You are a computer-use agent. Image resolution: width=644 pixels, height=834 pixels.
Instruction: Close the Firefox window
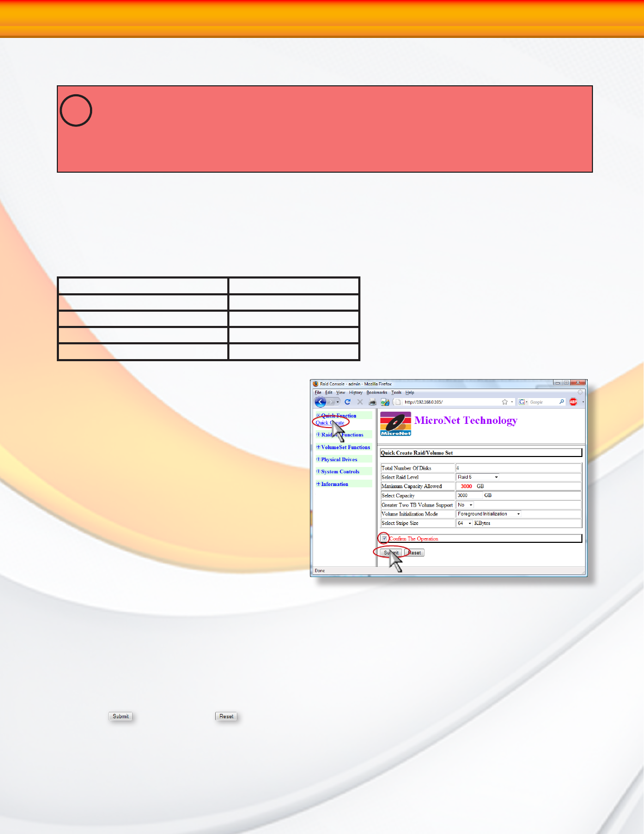tap(578, 383)
